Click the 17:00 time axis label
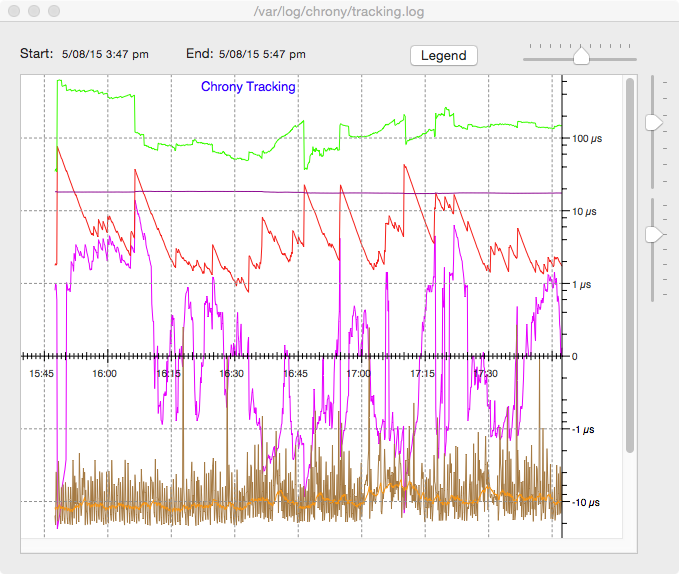This screenshot has width=679, height=574. click(359, 374)
